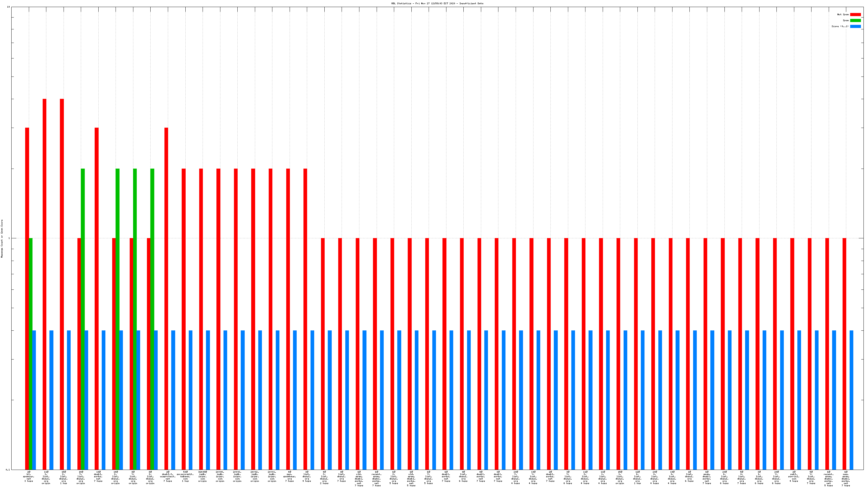Click the green Spam legend swatch
The width and height of the screenshot is (868, 488).
[855, 21]
